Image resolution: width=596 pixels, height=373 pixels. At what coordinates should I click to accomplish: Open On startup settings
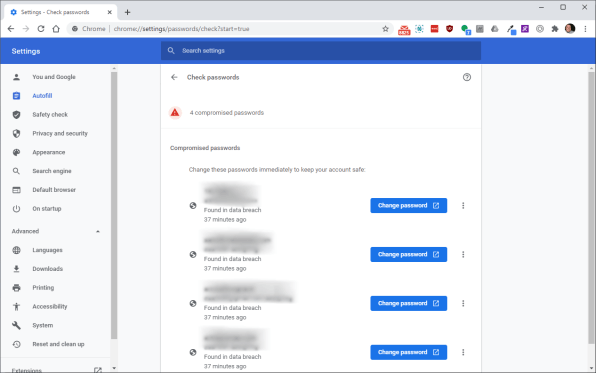click(x=47, y=209)
